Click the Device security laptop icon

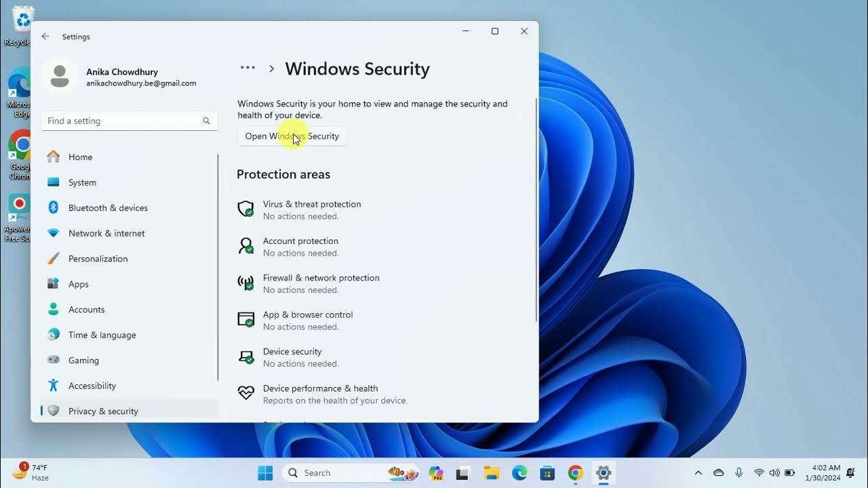click(245, 357)
